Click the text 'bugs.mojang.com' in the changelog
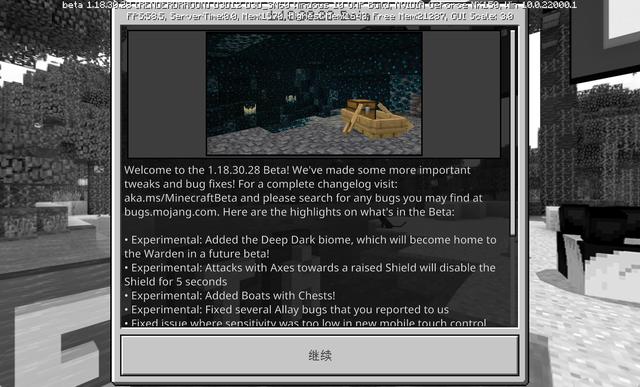Image resolution: width=640 pixels, height=387 pixels. (171, 212)
